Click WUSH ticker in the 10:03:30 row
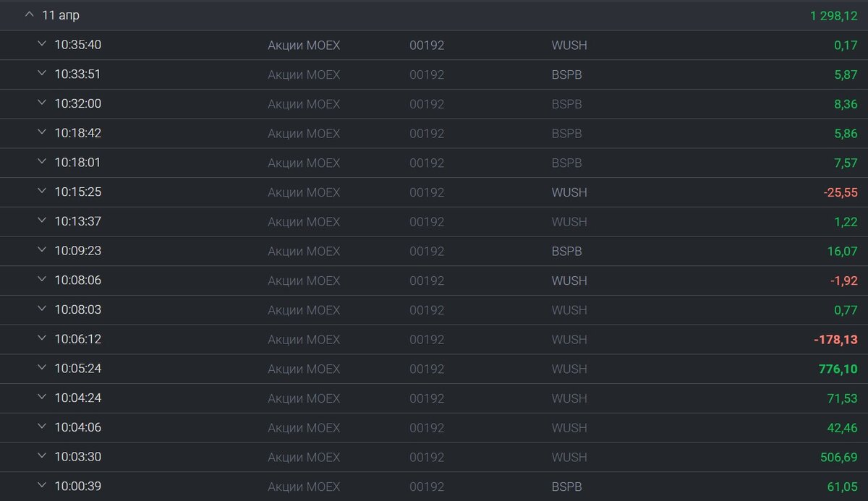This screenshot has width=868, height=501. [x=569, y=457]
